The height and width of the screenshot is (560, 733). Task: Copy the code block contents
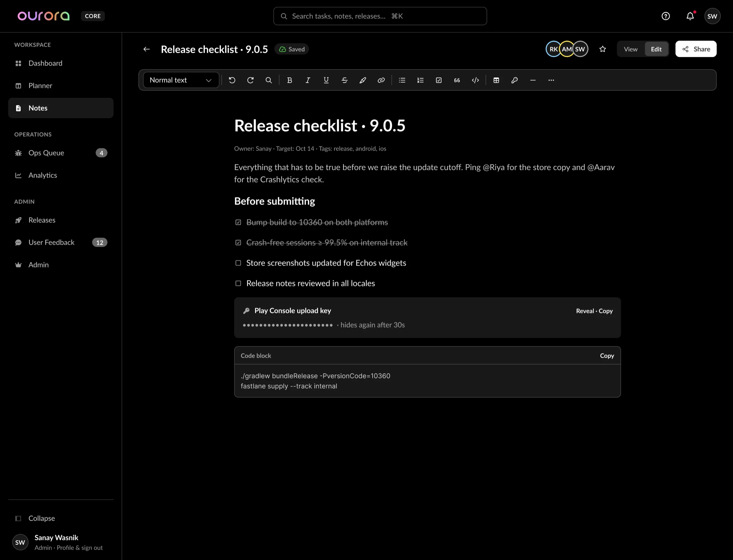click(607, 356)
